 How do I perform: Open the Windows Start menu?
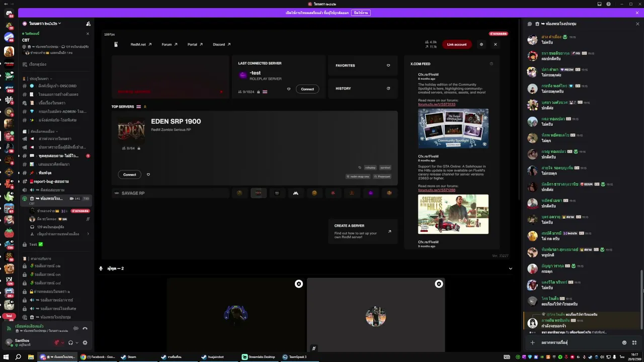click(x=6, y=357)
